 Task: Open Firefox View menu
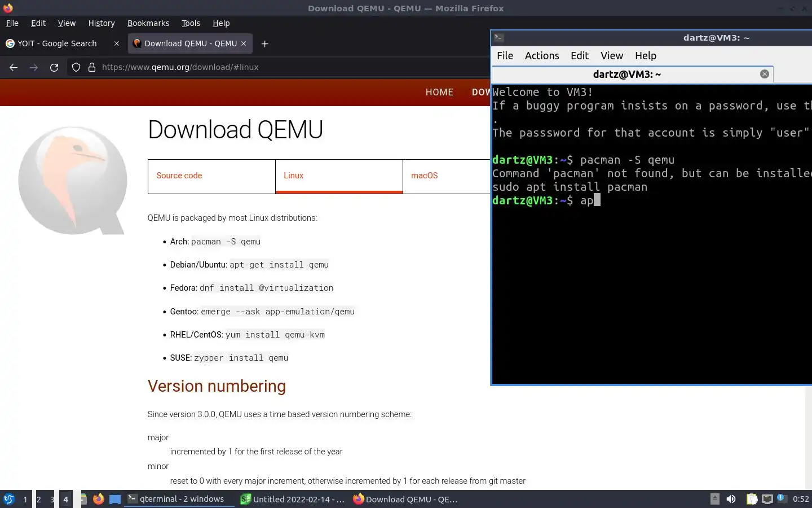[67, 23]
